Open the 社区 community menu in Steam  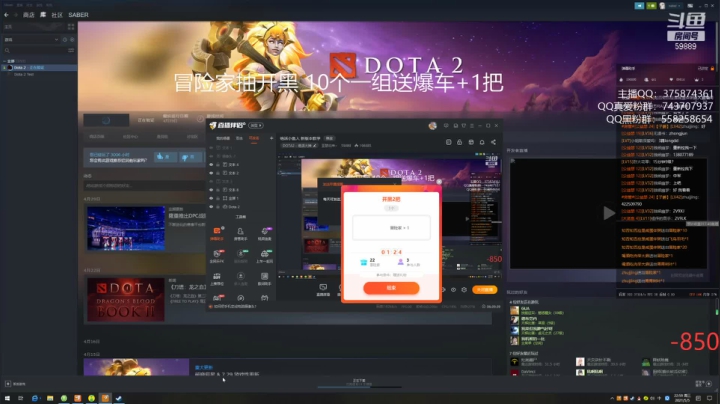coord(57,15)
